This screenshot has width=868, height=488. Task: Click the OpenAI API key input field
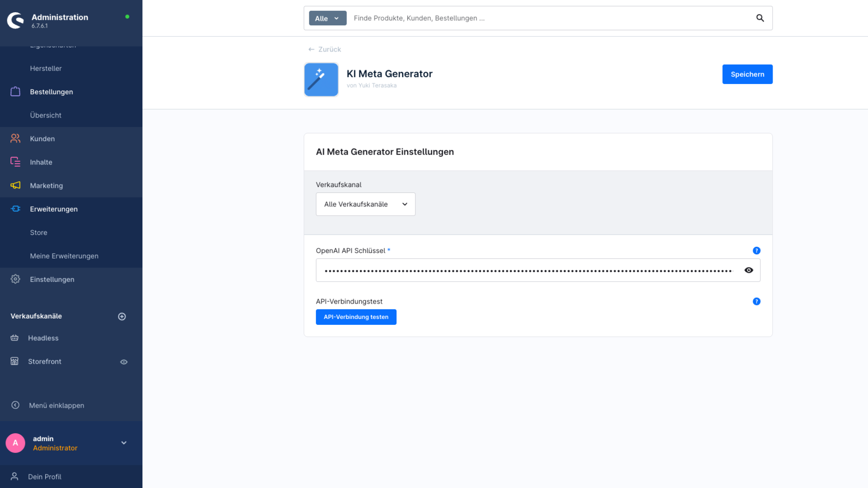point(528,270)
